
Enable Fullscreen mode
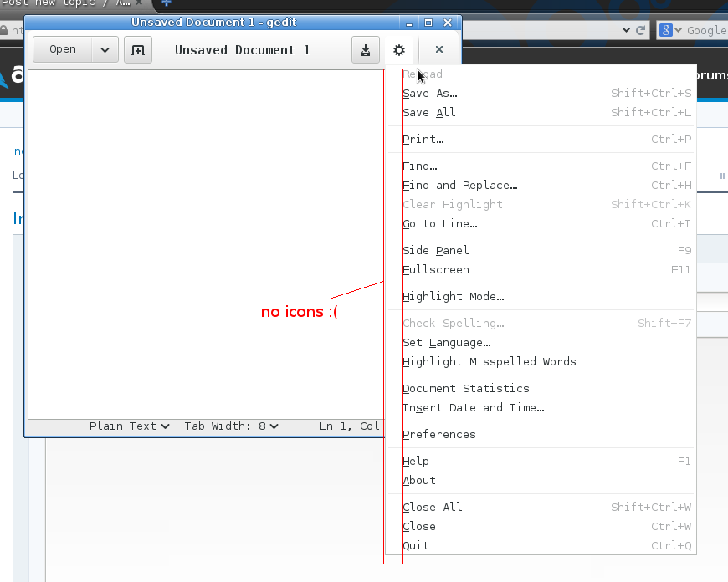click(x=436, y=269)
